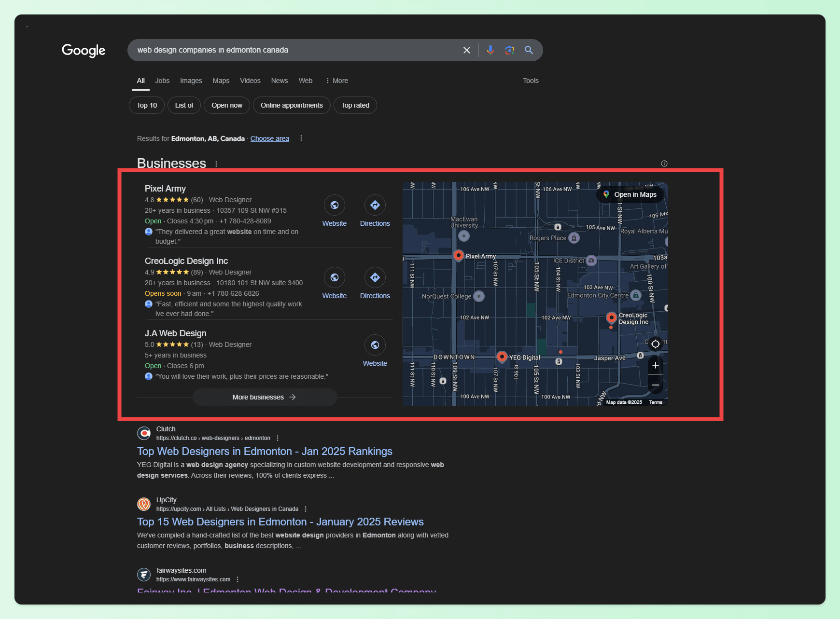840x619 pixels.
Task: Apply the Top 10 filter chip
Action: [147, 105]
